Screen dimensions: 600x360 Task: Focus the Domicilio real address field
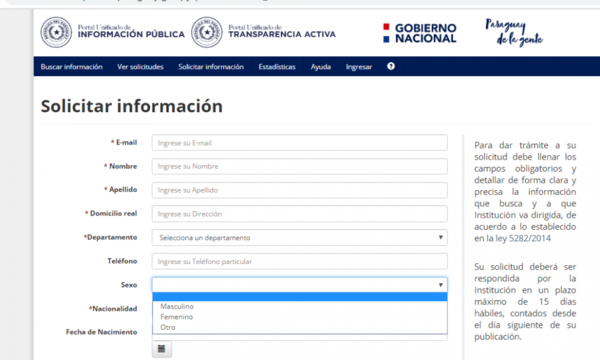click(x=299, y=214)
